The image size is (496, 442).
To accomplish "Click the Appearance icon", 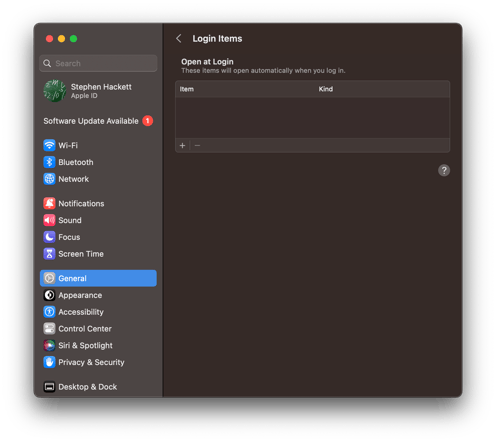I will [49, 295].
